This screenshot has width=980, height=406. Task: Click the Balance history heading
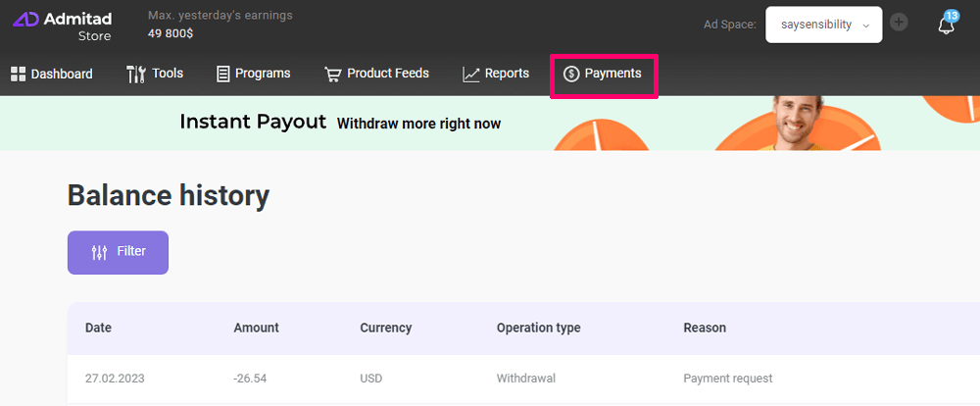click(169, 196)
